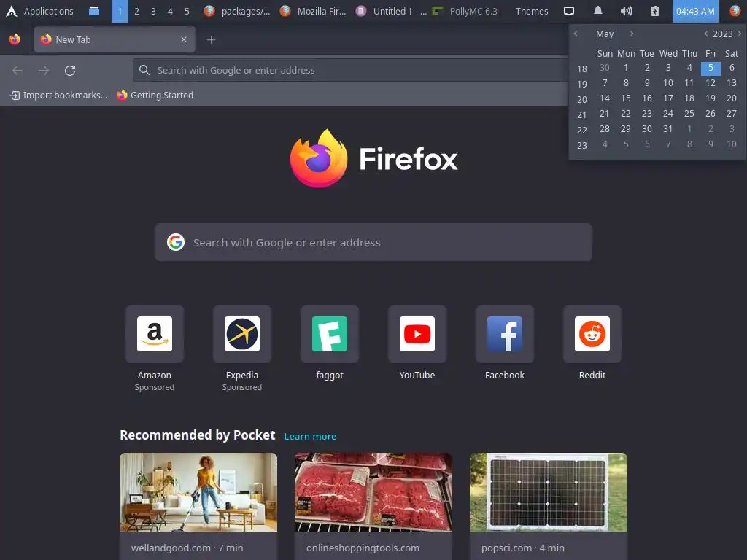Select May 21 in the calendar
The width and height of the screenshot is (747, 560).
pos(605,113)
